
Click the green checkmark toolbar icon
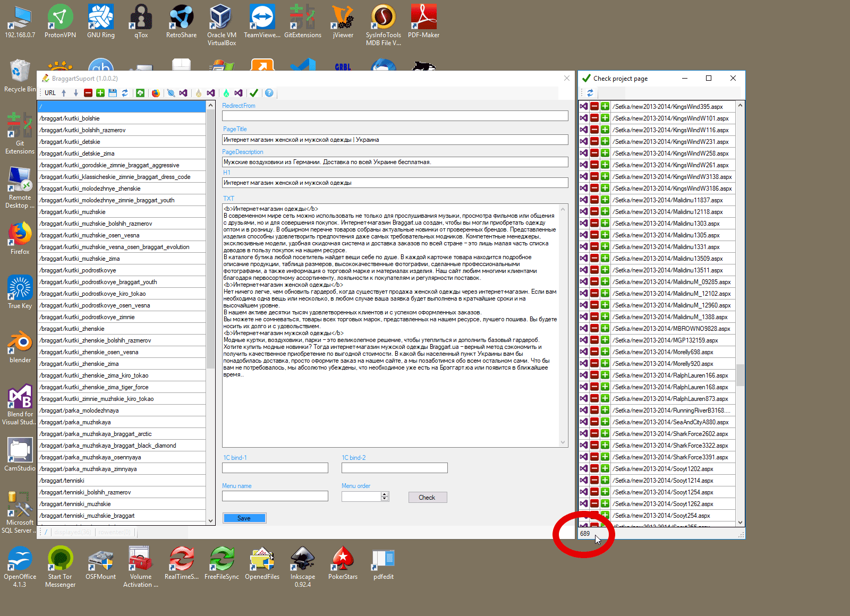click(254, 93)
